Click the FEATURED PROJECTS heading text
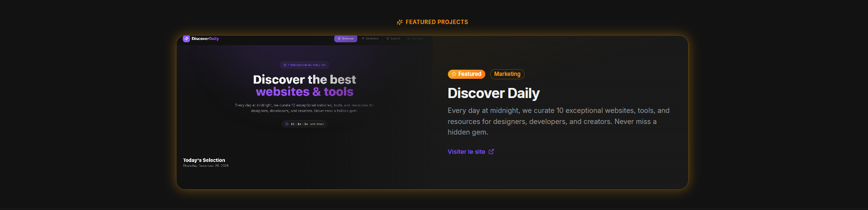The image size is (868, 210). point(437,22)
